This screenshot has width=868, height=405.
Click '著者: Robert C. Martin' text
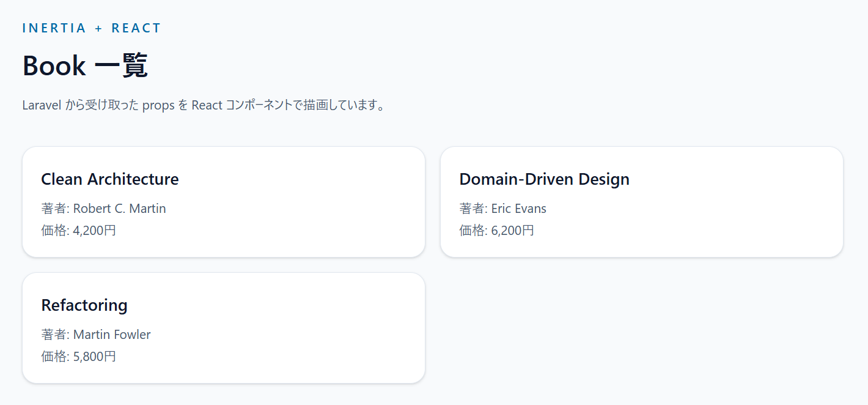103,209
